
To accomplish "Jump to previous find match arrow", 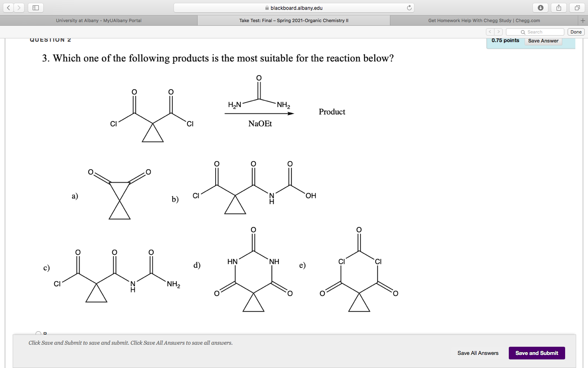I will tap(490, 32).
